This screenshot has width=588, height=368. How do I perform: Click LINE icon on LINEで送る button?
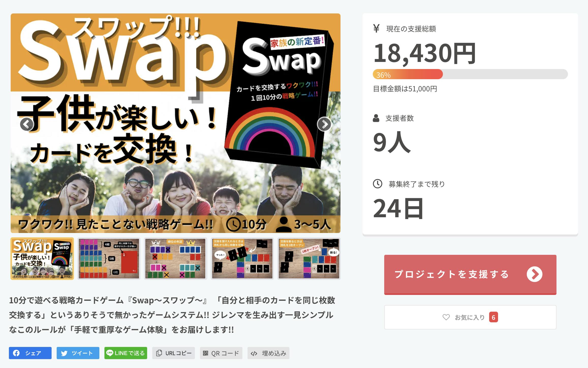click(110, 353)
